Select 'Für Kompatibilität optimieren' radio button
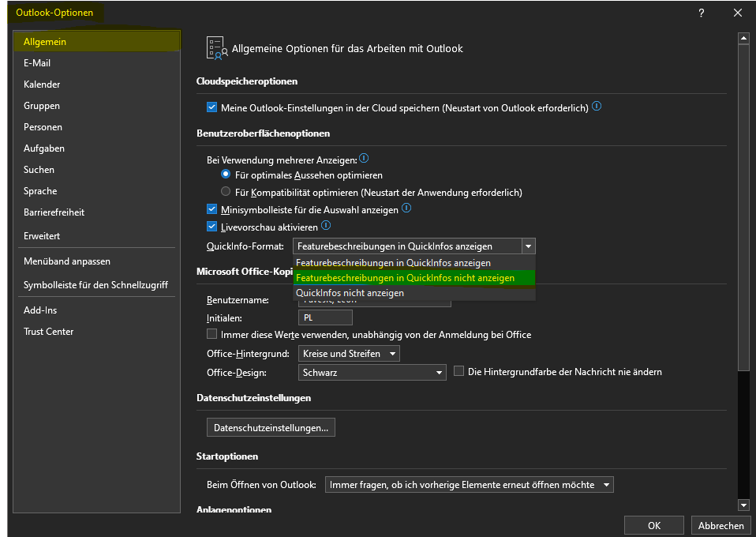Screen dimensions: 756x537 pos(225,192)
